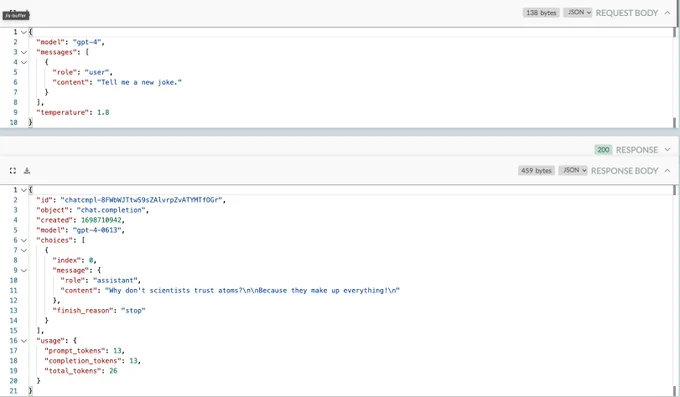The width and height of the screenshot is (680, 397).
Task: Click the "gpt-4" model value in request
Action: pos(88,42)
